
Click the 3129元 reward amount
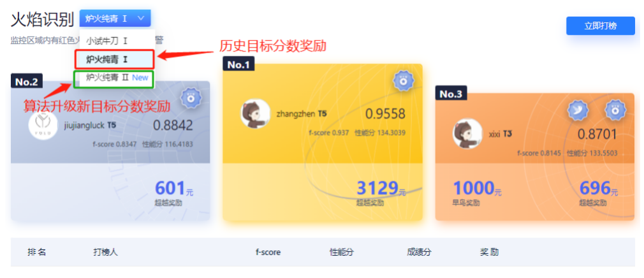(381, 189)
